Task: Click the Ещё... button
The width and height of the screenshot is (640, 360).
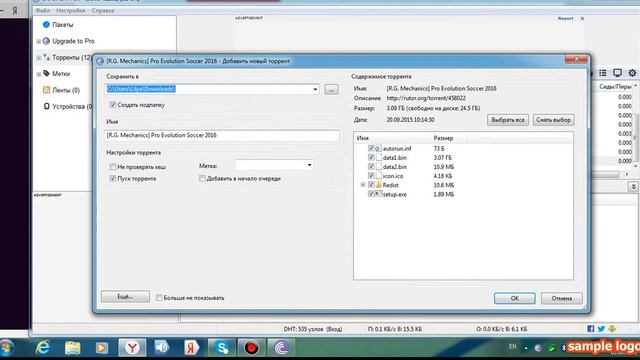Action: (125, 297)
